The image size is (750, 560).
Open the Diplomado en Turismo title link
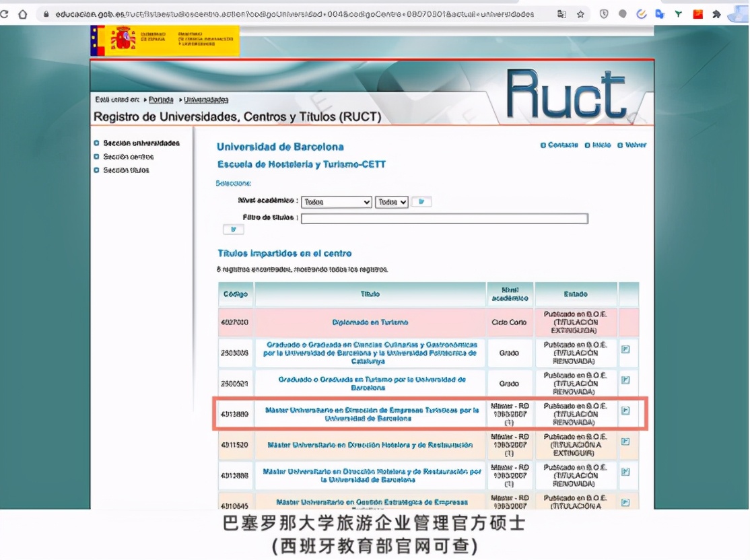(x=370, y=322)
